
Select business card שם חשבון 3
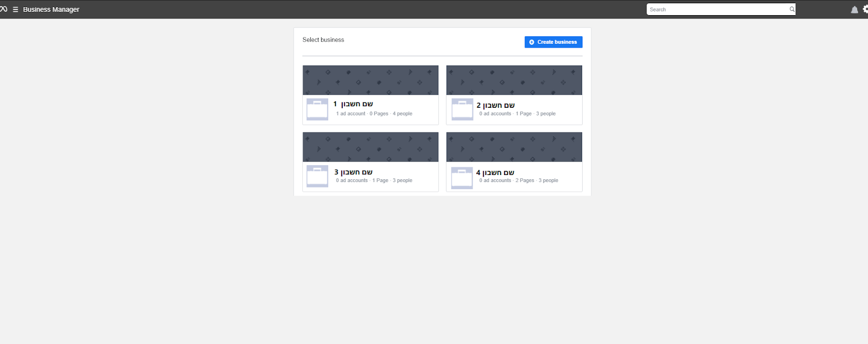[x=371, y=162]
